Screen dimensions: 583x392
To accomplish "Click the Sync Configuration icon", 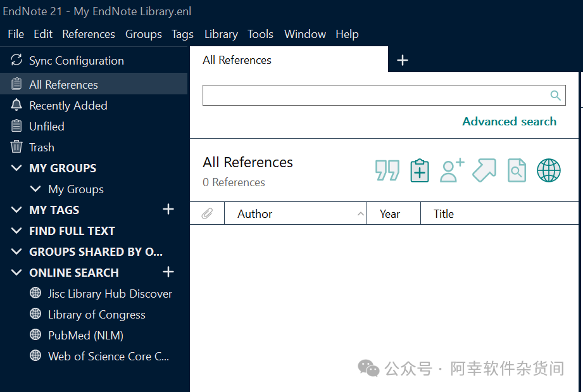I will [16, 60].
